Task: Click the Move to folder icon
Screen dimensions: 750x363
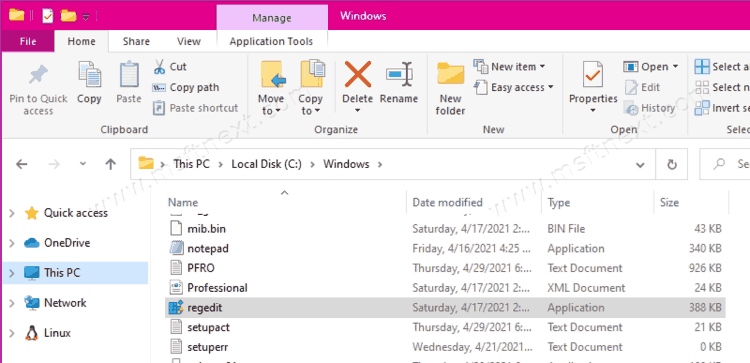Action: click(273, 75)
